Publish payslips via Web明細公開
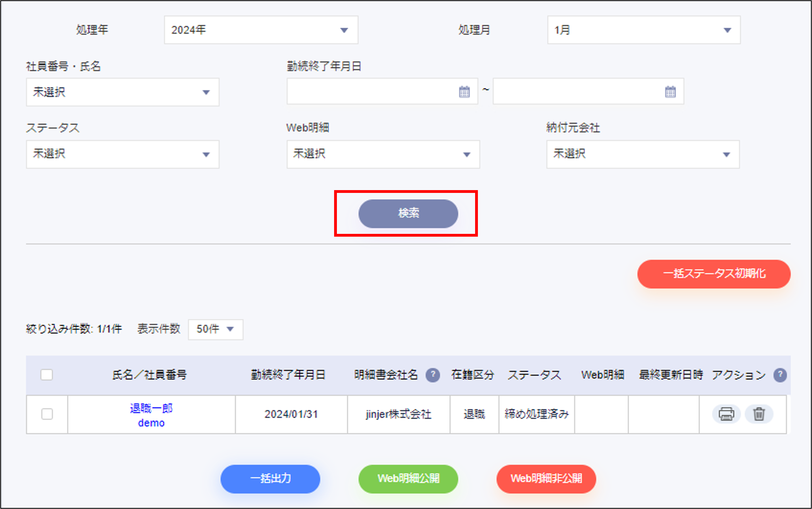 coord(408,479)
